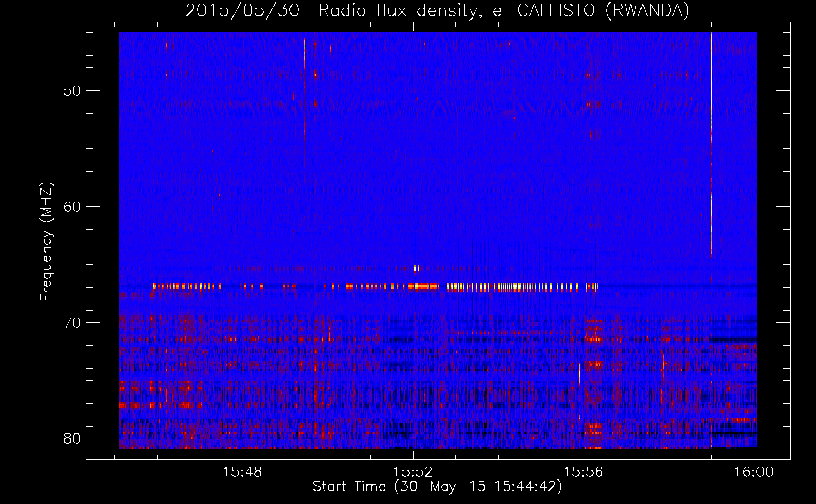
Task: Click the plot title 'Radio flux density, e-CALLISTO (RWANDA)'
Action: 503,10
